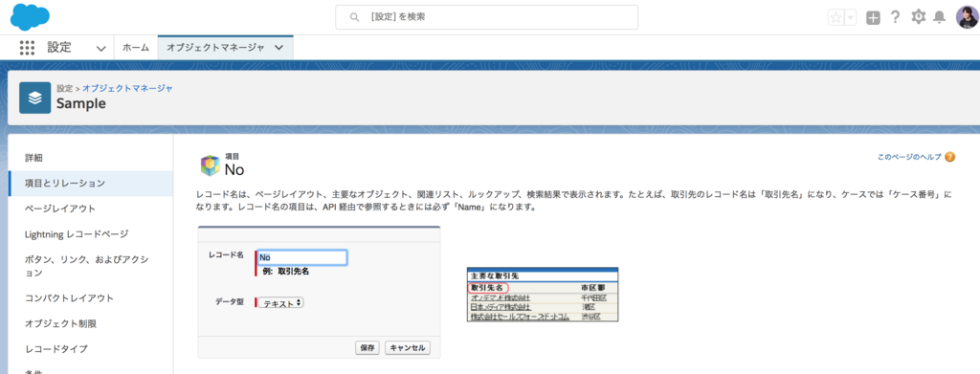Image resolution: width=980 pixels, height=374 pixels.
Task: Open the データ型 テキスト dropdown
Action: coord(281,302)
